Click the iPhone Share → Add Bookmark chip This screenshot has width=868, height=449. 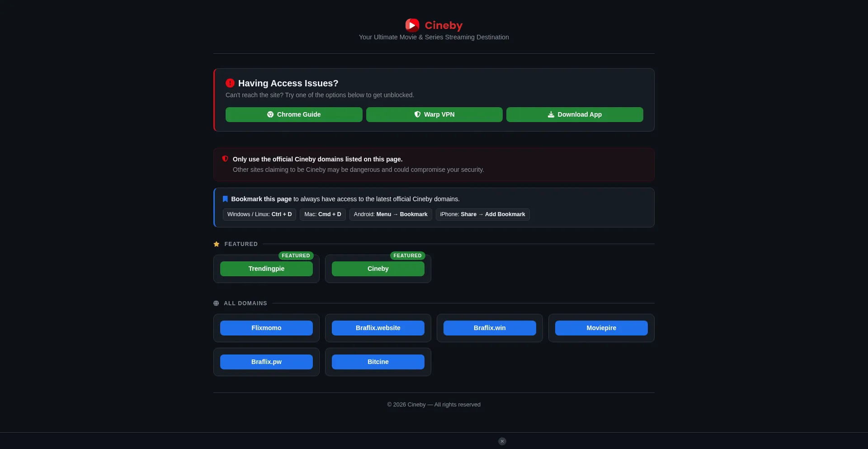(x=482, y=214)
